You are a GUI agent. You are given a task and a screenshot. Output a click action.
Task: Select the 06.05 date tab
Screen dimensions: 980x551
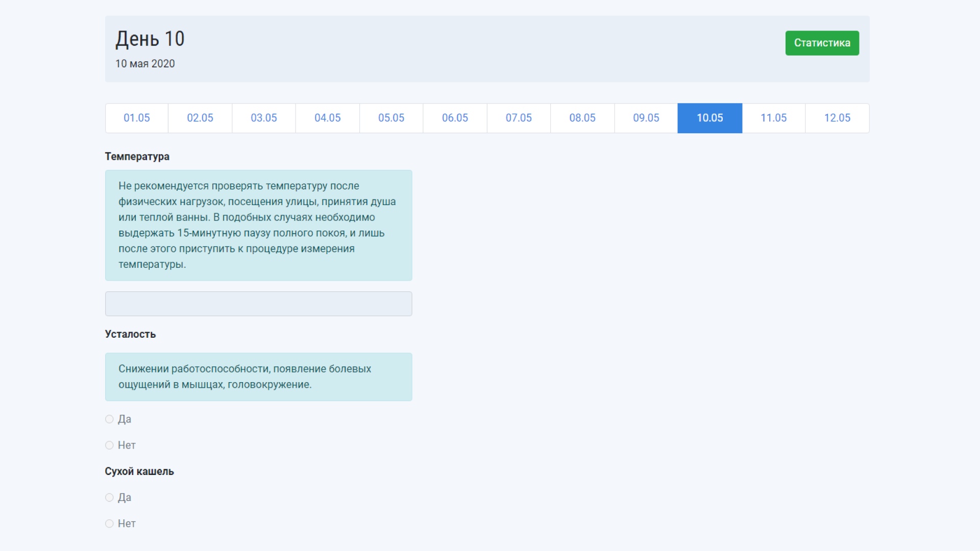pos(455,118)
